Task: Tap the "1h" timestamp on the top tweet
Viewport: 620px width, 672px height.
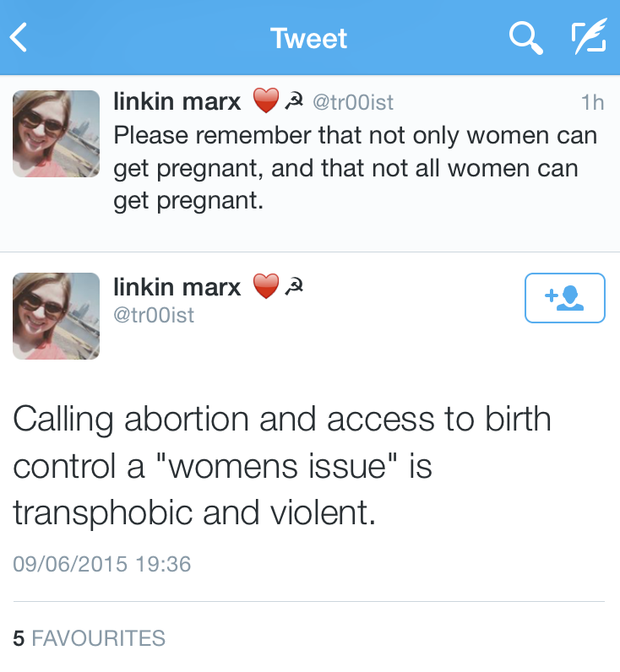Action: click(x=592, y=103)
